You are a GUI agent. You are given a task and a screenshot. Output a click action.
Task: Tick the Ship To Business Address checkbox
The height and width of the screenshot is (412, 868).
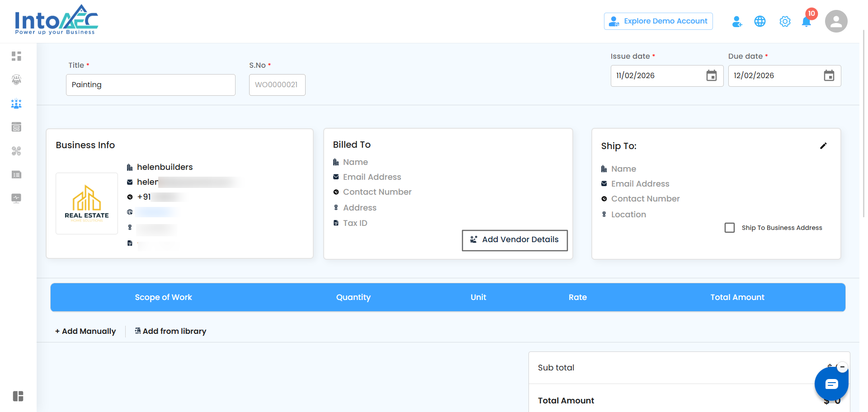(x=730, y=228)
